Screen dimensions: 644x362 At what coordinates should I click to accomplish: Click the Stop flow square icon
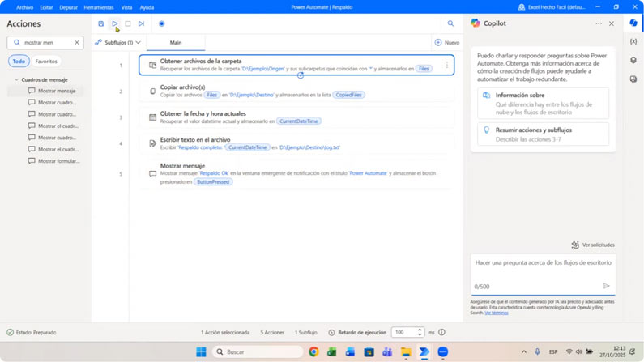pos(128,23)
